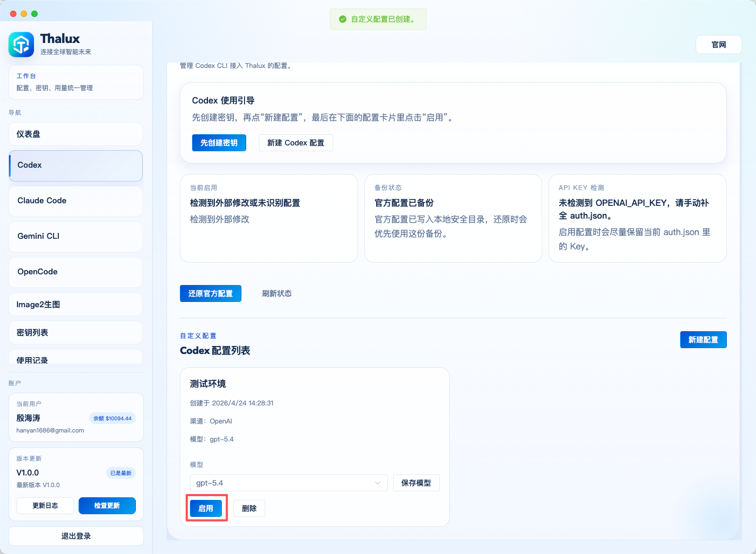Screen dimensions: 756x554
Task: Create a config with 新建配置
Action: [x=703, y=340]
